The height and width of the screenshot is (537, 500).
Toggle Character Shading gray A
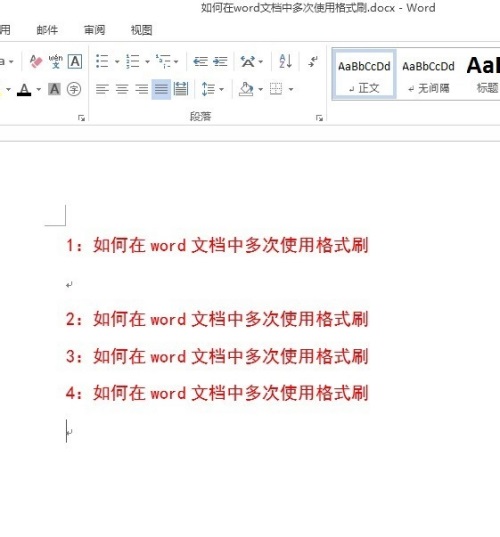point(54,89)
